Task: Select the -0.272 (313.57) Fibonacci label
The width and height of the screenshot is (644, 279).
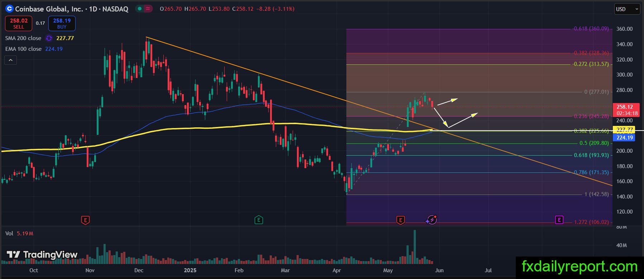Action: click(590, 64)
